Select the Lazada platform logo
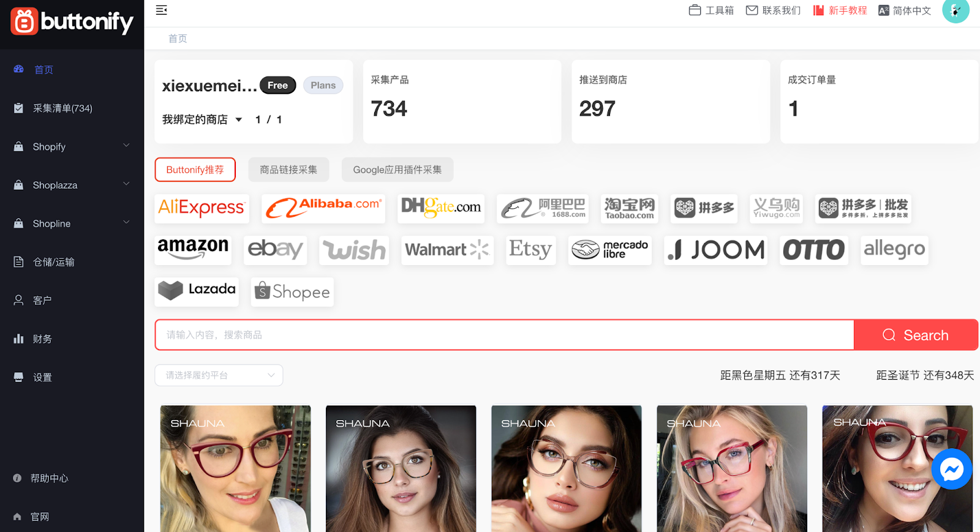Screen dimensions: 980x532 [197, 290]
